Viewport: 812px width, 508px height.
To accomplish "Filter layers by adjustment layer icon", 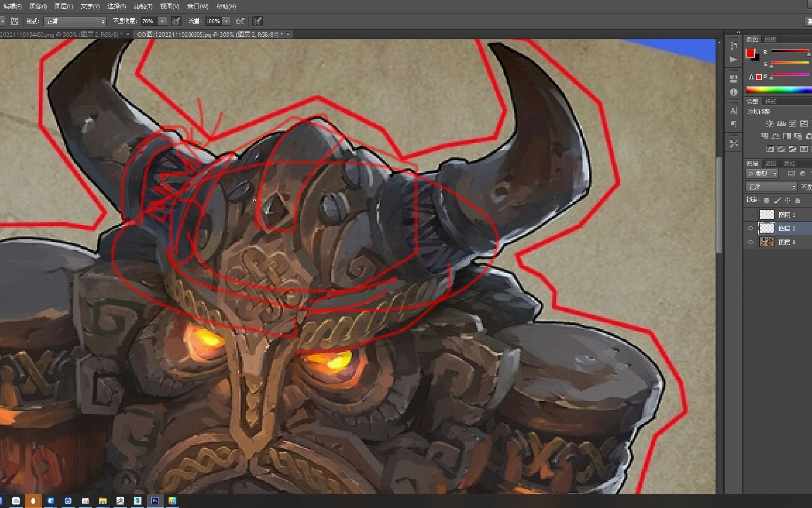I will click(802, 174).
